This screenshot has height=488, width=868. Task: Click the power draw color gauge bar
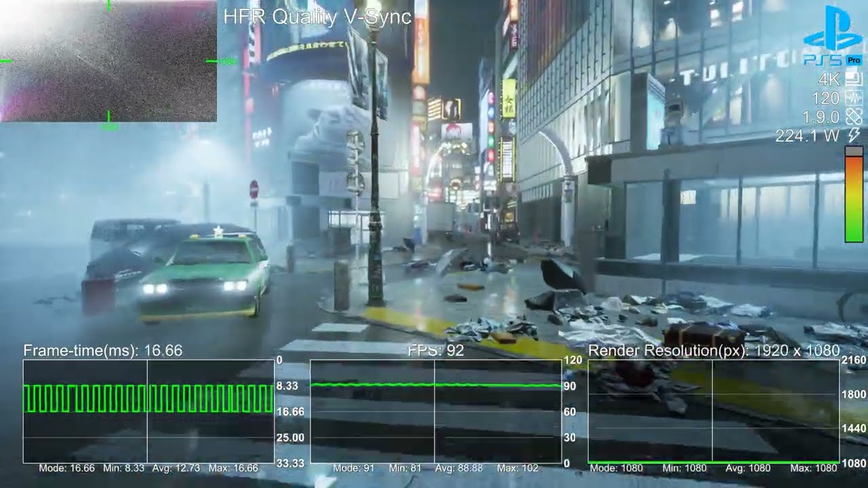[854, 195]
